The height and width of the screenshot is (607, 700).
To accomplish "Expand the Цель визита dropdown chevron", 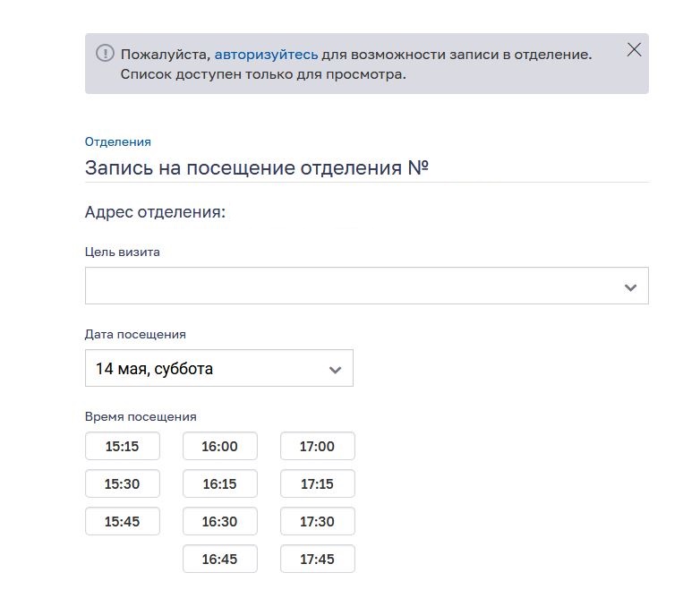I will click(x=630, y=287).
